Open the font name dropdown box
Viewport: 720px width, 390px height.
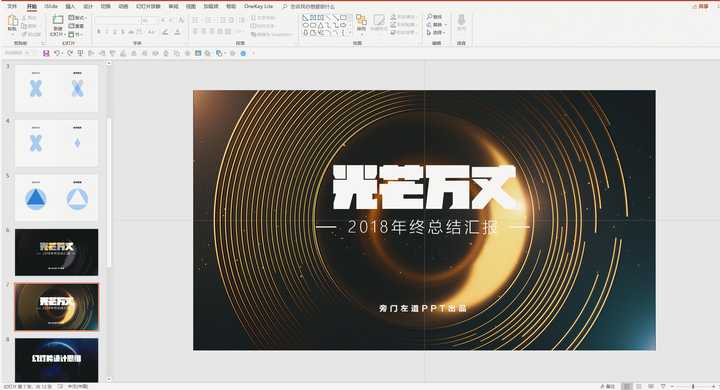point(117,21)
